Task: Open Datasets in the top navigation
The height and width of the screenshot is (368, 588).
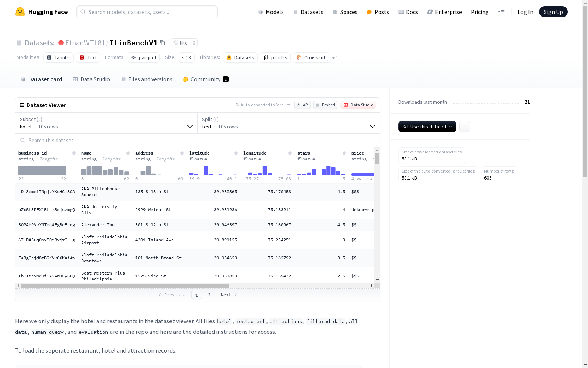Action: 308,12
